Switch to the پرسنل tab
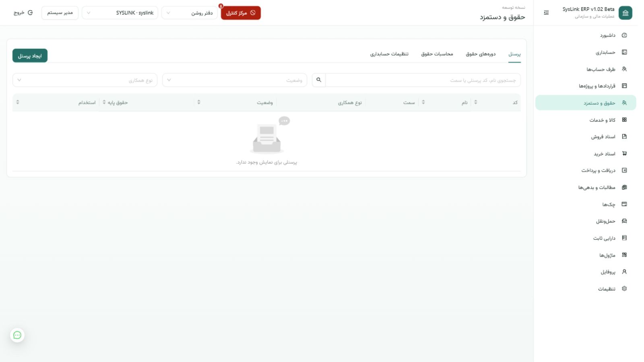This screenshot has height=362, width=644. tap(514, 54)
